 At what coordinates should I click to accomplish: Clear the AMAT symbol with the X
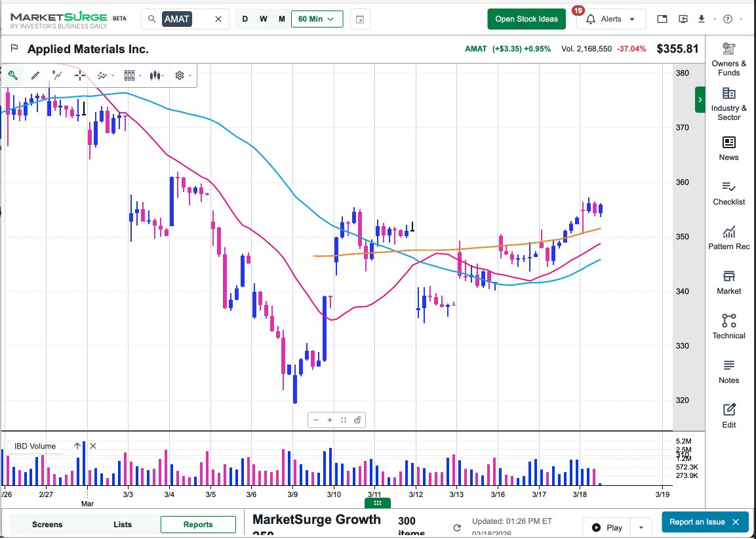[x=218, y=19]
